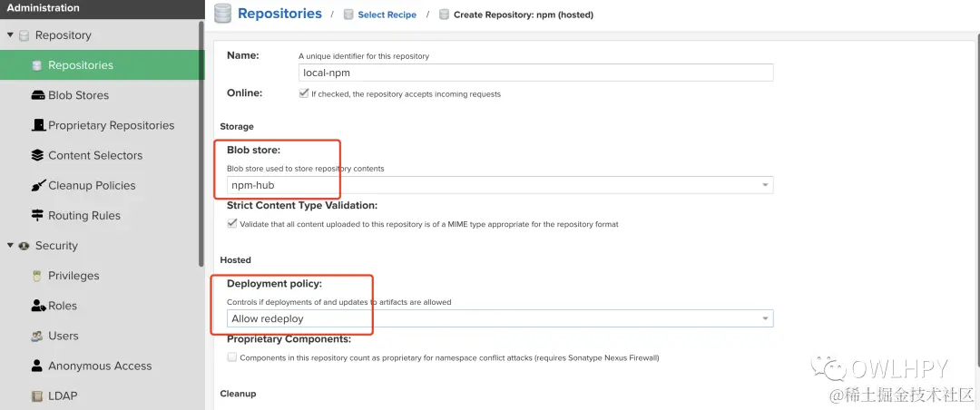Click the Anonymous Access person icon
This screenshot has width=980, height=410.
pyautogui.click(x=37, y=366)
